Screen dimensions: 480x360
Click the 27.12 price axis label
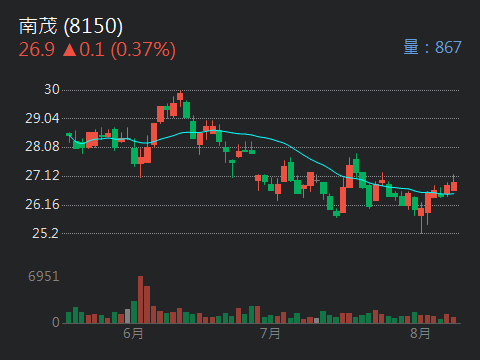click(x=42, y=175)
